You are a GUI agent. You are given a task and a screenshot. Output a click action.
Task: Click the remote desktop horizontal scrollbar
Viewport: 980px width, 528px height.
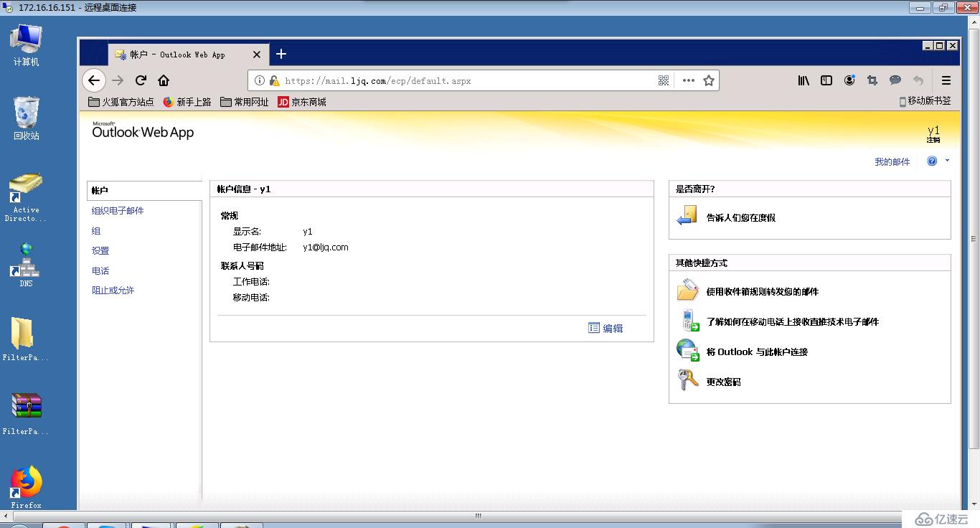(479, 516)
